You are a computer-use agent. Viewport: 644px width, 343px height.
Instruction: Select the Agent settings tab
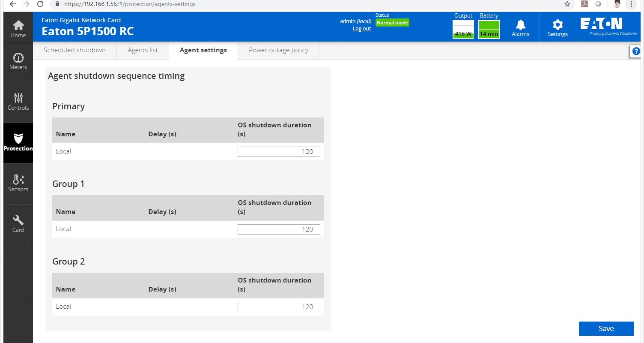pos(203,50)
